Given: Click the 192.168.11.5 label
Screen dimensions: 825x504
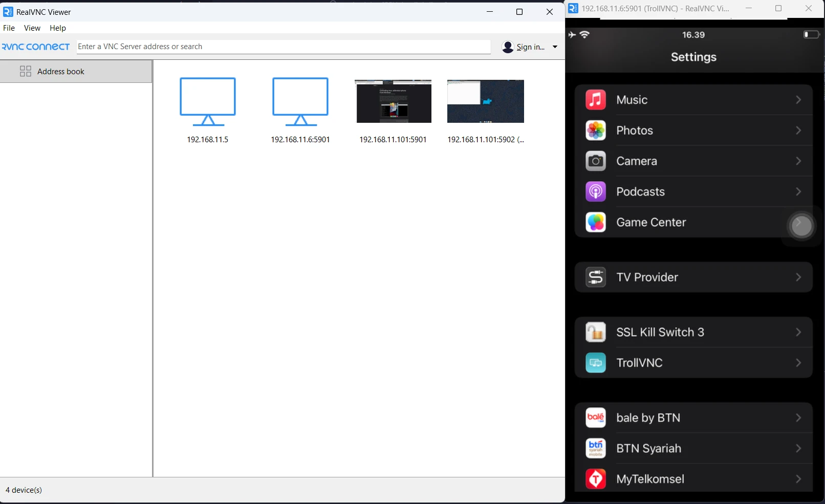Looking at the screenshot, I should (x=207, y=140).
